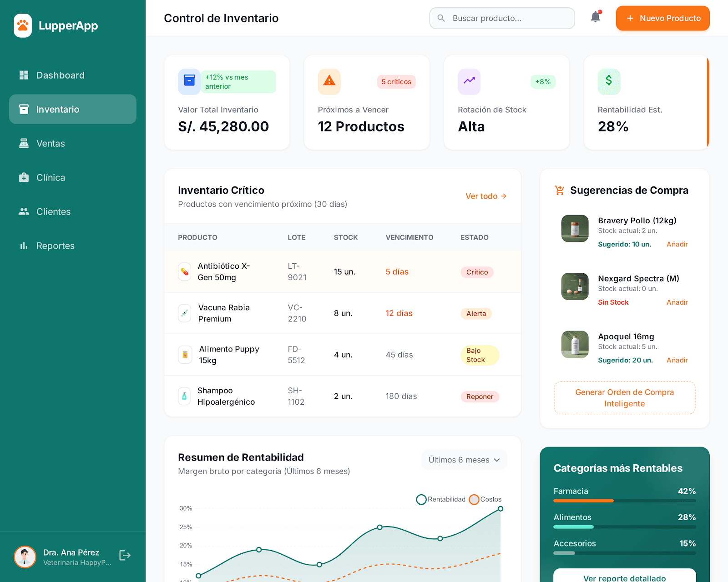Screen dimensions: 728x582
Task: Click the search magnifier in Buscar producto field
Action: coord(441,18)
